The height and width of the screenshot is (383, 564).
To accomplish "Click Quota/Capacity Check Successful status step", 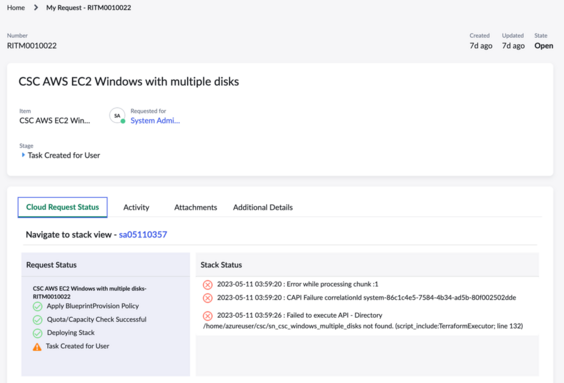I will point(96,319).
